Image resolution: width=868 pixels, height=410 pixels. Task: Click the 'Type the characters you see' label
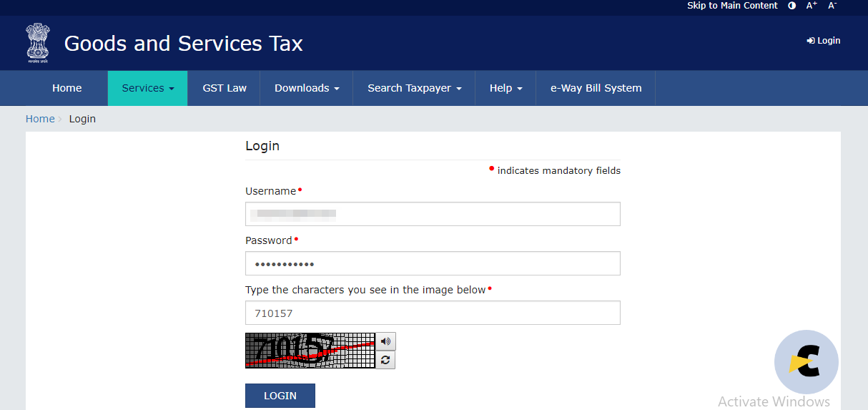[365, 290]
